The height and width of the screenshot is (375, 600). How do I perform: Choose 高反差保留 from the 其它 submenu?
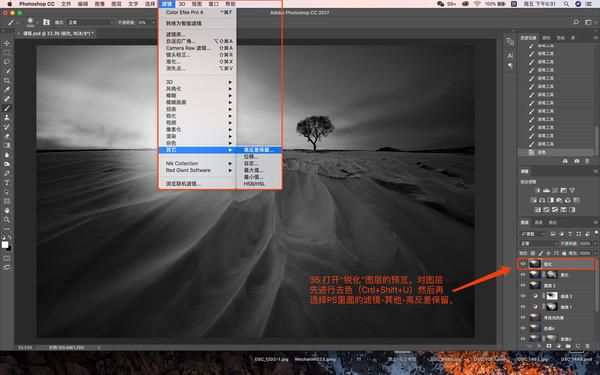pyautogui.click(x=259, y=150)
